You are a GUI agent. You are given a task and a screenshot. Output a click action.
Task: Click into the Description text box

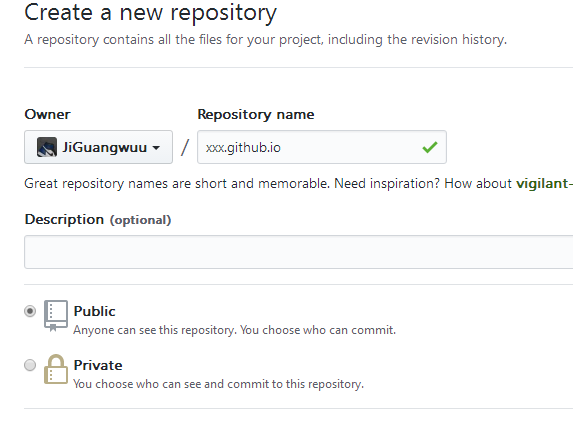tap(299, 252)
